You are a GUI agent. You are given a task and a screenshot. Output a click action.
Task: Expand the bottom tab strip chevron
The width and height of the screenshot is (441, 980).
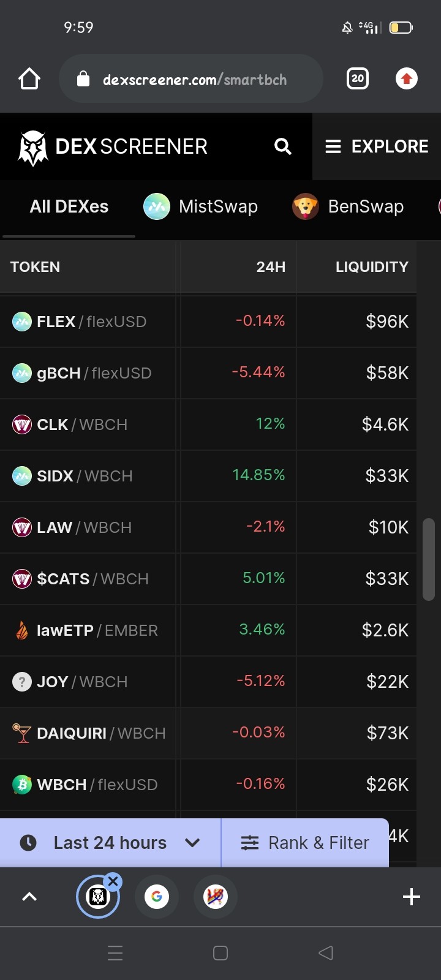pyautogui.click(x=29, y=897)
